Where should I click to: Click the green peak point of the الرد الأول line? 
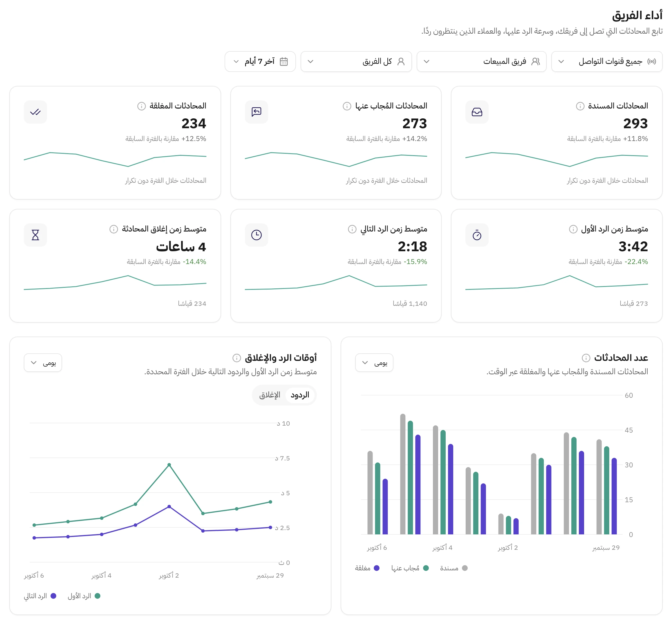point(169,465)
